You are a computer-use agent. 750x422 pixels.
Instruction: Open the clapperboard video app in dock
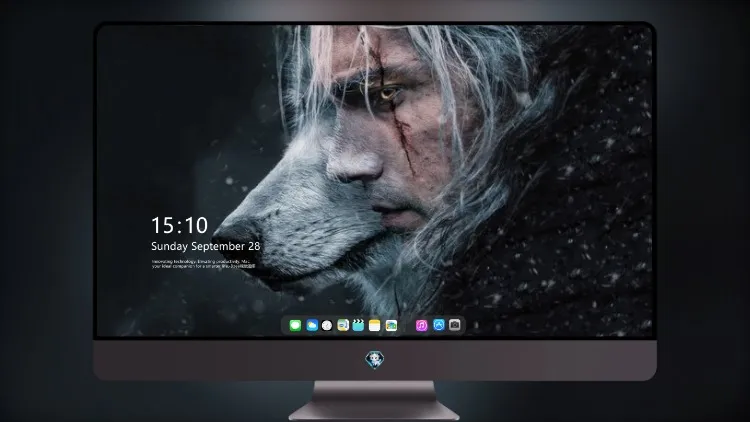[x=358, y=325]
